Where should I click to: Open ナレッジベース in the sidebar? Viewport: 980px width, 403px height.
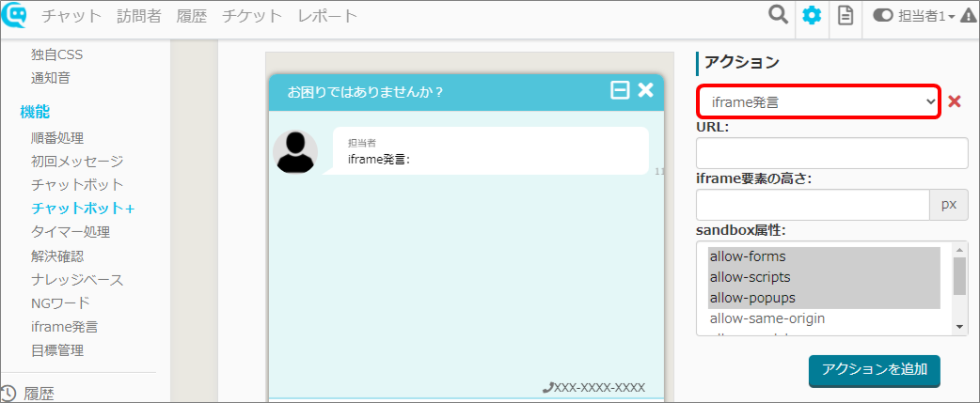tap(77, 280)
